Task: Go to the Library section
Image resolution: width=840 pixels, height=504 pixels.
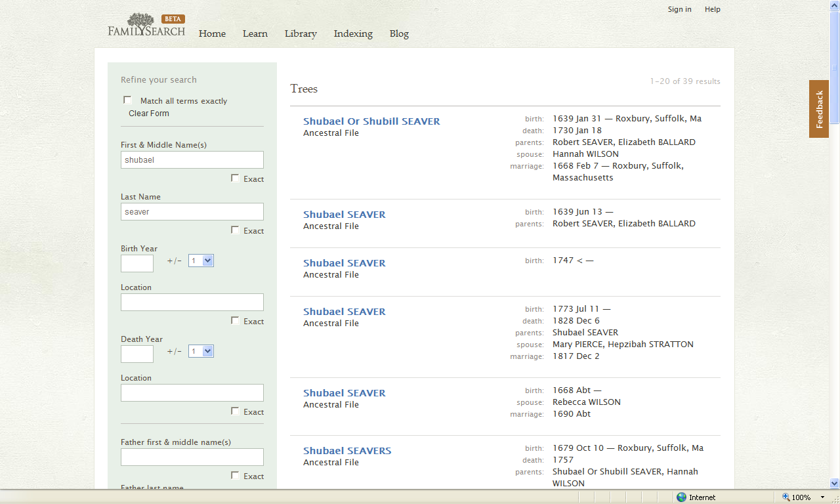Action: 301,33
